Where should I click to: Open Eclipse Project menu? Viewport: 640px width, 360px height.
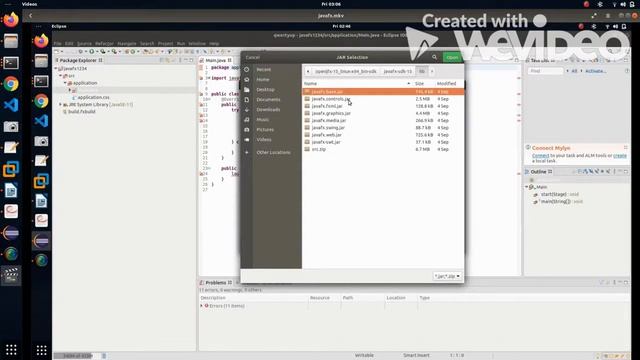point(165,43)
